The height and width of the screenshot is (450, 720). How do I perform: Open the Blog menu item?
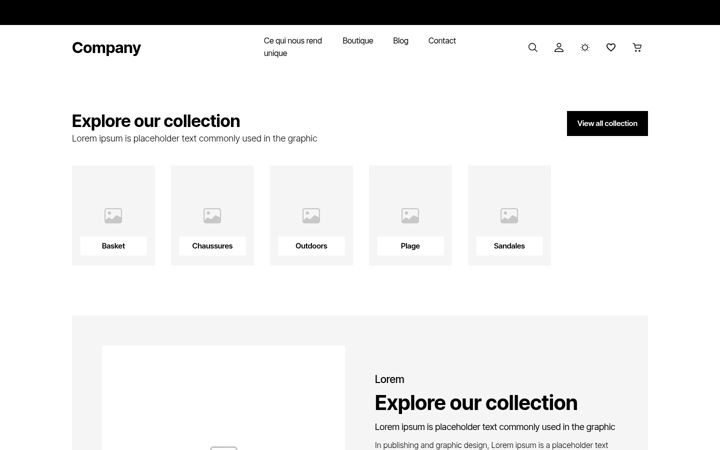click(x=400, y=41)
